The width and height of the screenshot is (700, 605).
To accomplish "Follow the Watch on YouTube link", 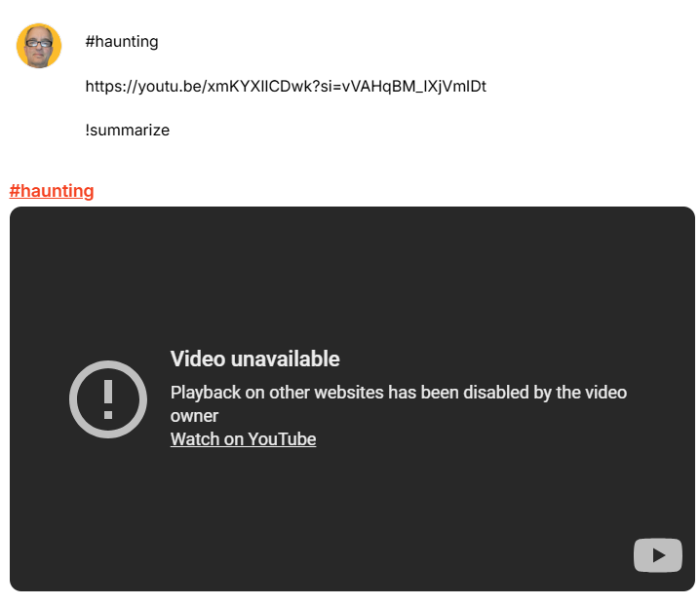I will click(x=244, y=439).
